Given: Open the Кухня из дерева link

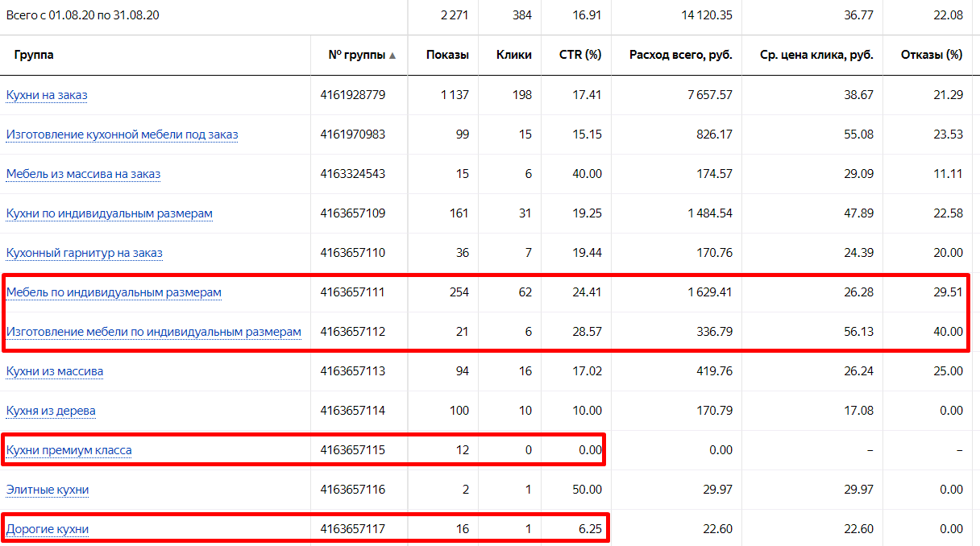Looking at the screenshot, I should (x=51, y=411).
